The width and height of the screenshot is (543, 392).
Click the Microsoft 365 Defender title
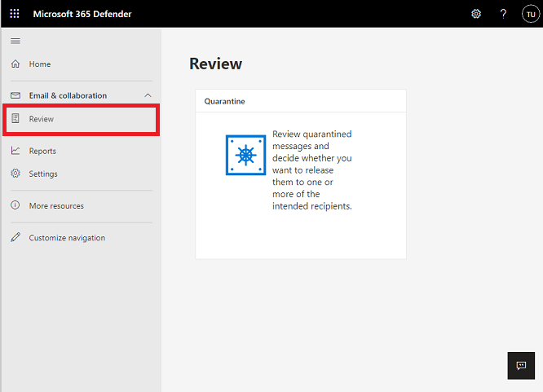click(x=82, y=14)
